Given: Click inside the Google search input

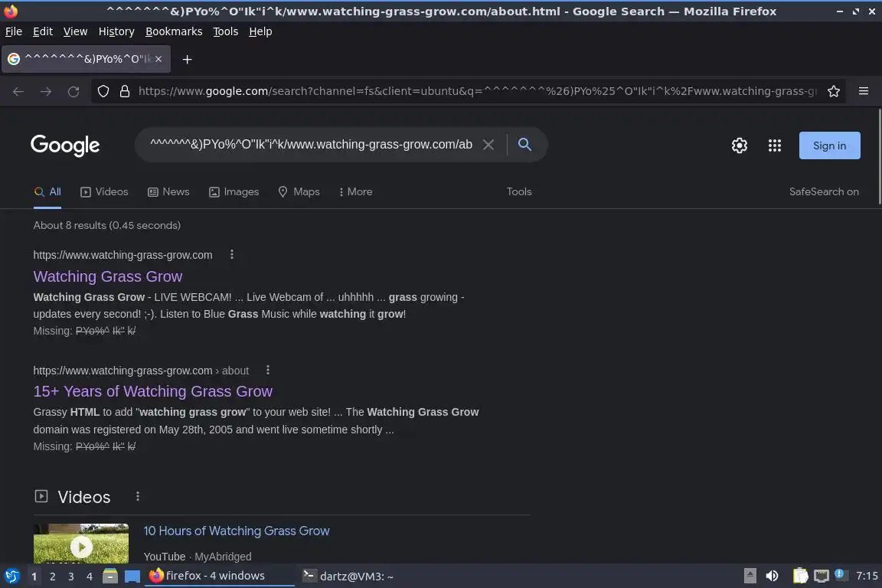Looking at the screenshot, I should pos(311,145).
